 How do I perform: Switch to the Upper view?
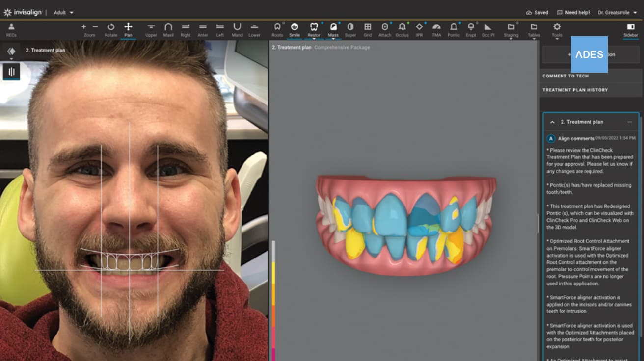[x=151, y=29]
